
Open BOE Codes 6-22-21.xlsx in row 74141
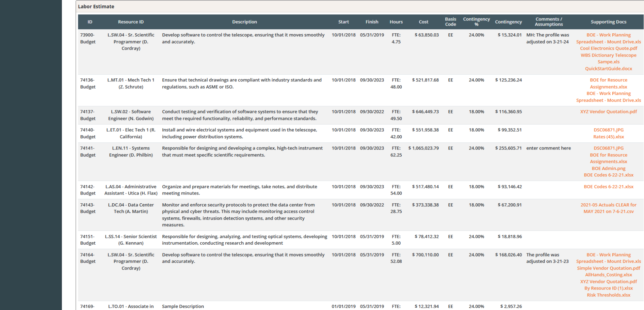point(608,175)
